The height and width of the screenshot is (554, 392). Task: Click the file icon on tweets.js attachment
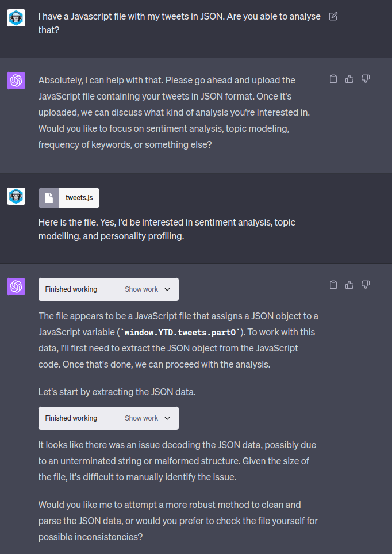tap(49, 198)
